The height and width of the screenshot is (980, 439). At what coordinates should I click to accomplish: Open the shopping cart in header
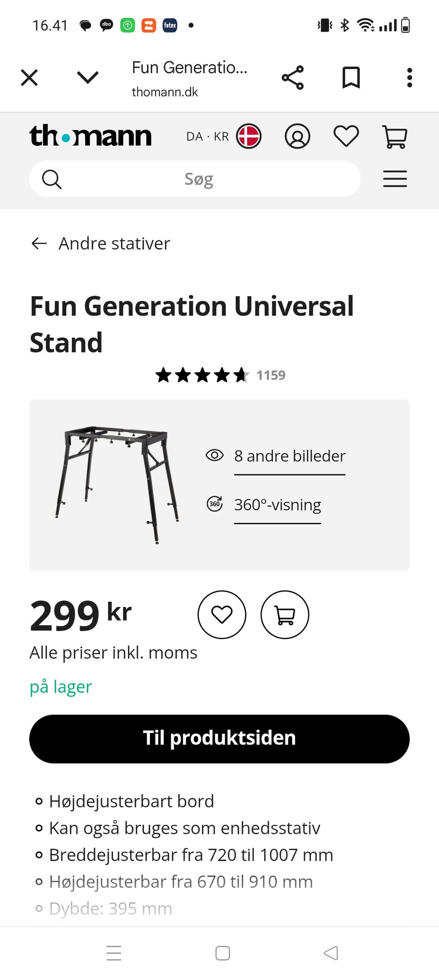pos(394,137)
